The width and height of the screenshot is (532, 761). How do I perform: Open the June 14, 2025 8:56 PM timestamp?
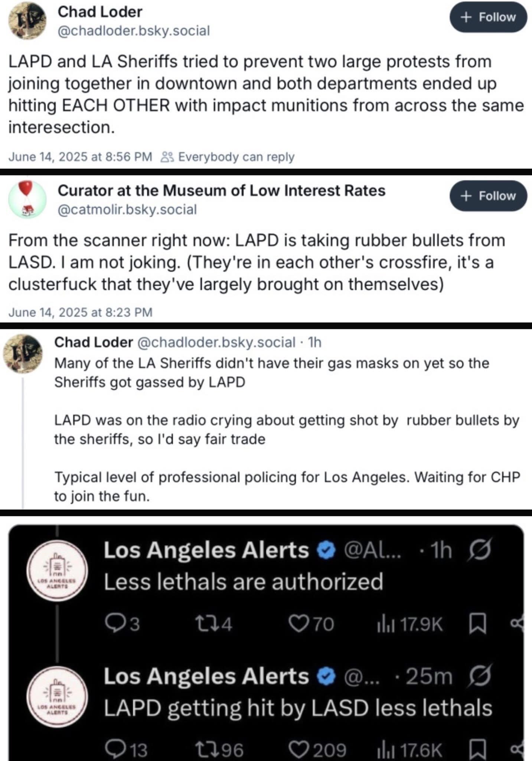[x=80, y=157]
